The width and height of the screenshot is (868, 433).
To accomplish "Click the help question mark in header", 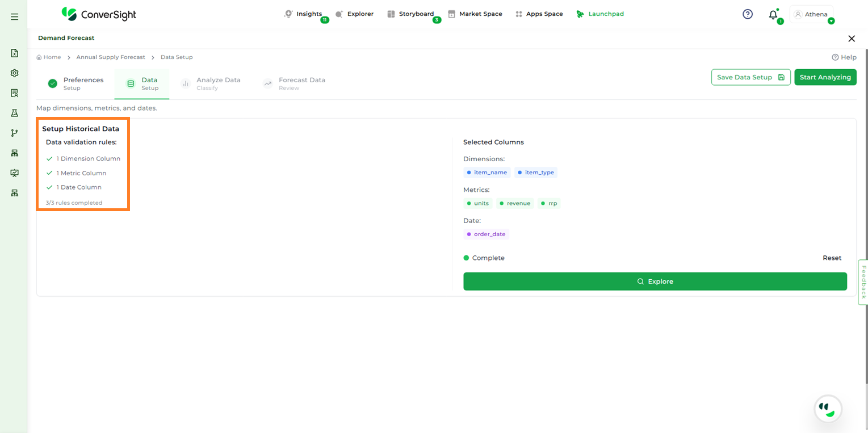I will 748,14.
